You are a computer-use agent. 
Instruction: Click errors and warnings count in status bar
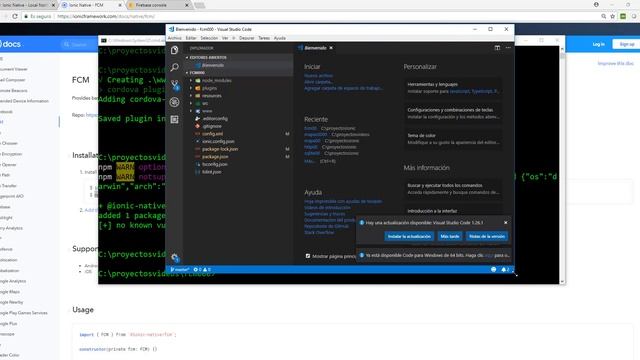point(202,269)
